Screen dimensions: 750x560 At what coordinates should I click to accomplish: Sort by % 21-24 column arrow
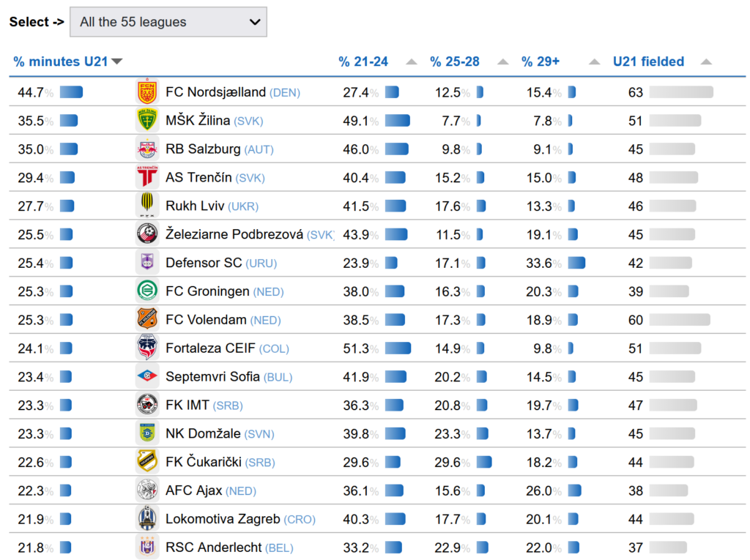click(x=412, y=62)
